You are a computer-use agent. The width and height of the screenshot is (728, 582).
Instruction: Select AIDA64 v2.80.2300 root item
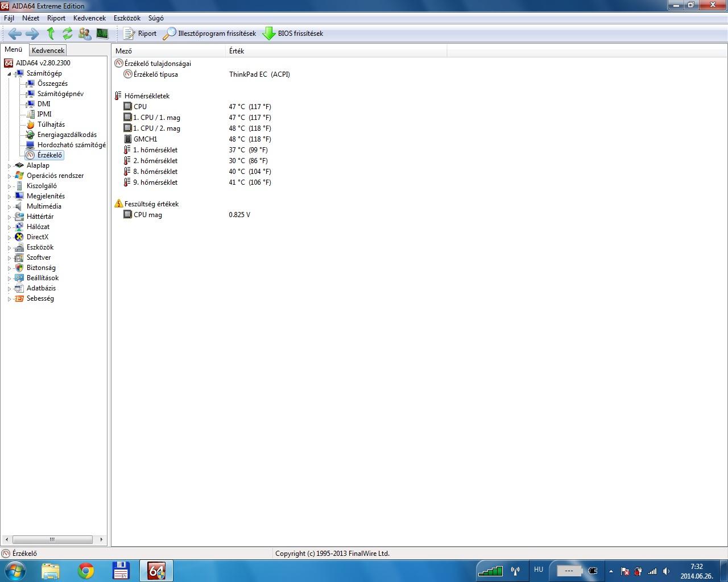click(43, 63)
